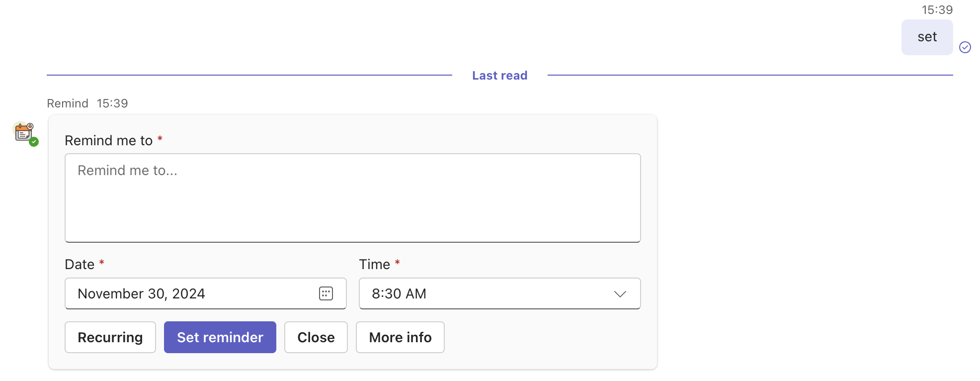
Task: Click the delivered checkmark beside the set message
Action: (965, 47)
